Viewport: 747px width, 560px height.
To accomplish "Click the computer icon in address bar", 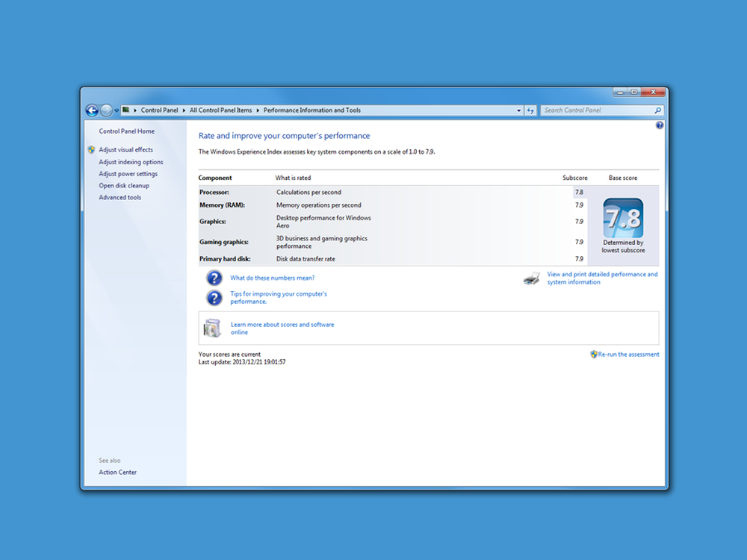I will coord(125,110).
